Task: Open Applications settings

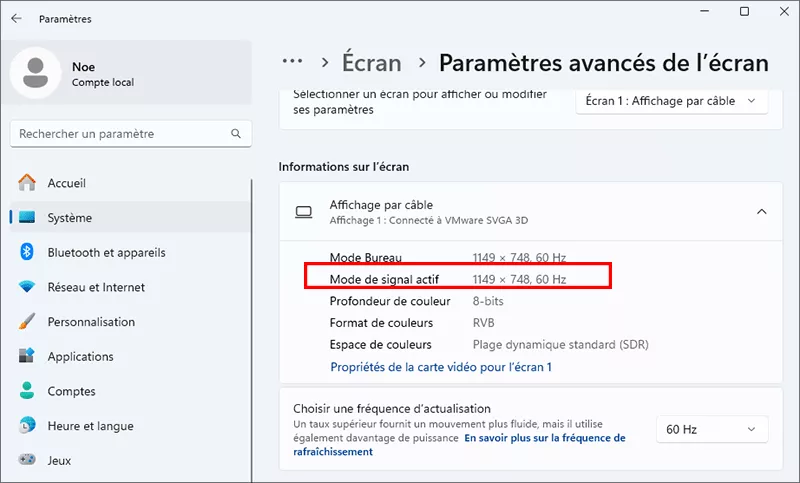Action: coord(130,356)
